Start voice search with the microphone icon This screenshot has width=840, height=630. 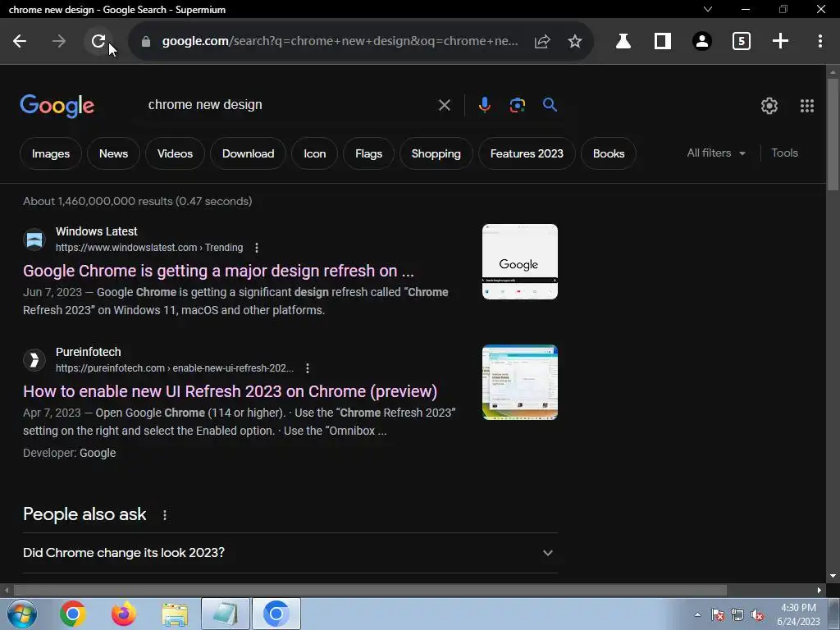click(484, 105)
